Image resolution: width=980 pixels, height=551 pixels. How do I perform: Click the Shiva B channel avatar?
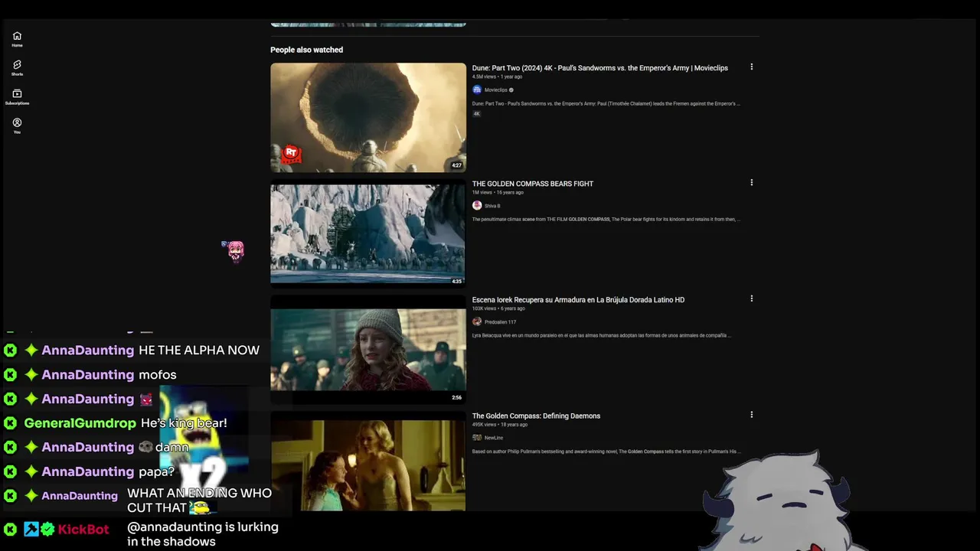pyautogui.click(x=477, y=206)
